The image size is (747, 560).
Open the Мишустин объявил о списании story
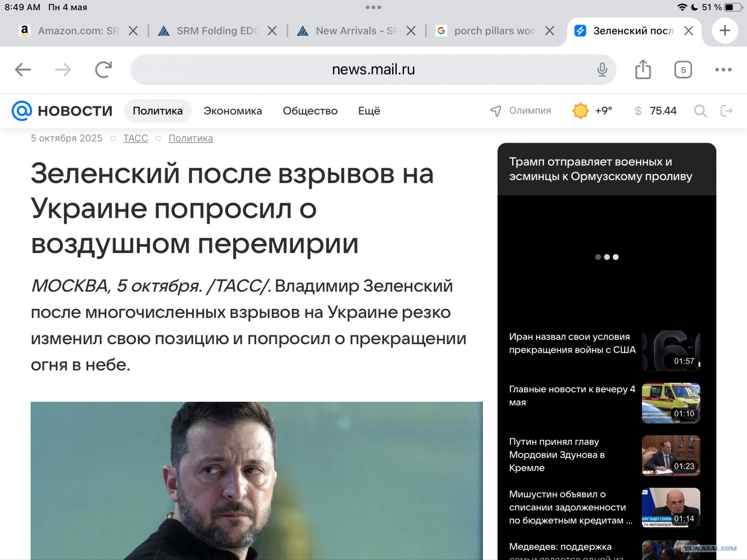571,507
